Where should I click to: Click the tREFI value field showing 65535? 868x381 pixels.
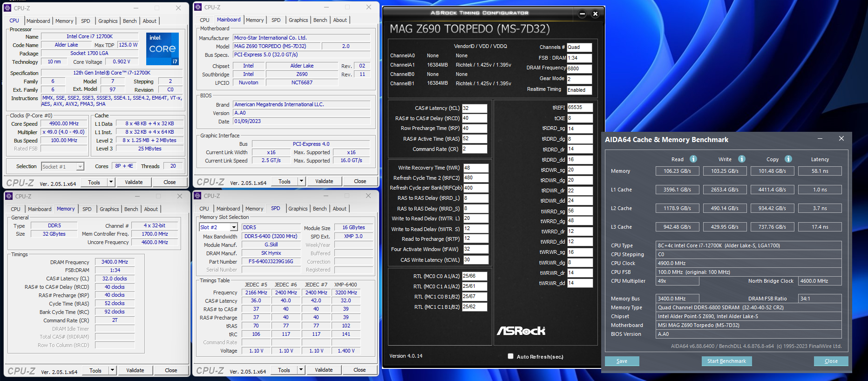point(580,108)
